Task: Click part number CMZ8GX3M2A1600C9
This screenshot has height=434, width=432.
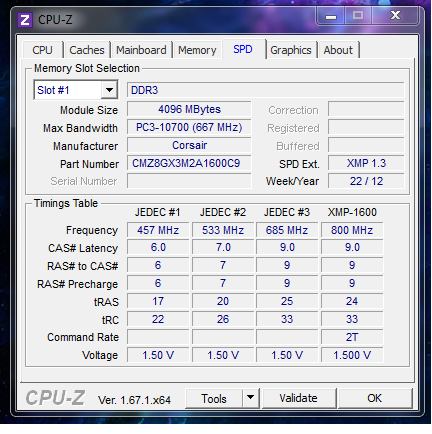Action: [189, 163]
